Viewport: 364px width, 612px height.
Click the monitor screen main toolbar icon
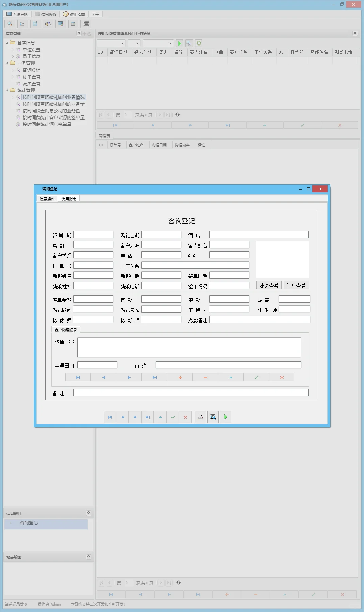[61, 24]
